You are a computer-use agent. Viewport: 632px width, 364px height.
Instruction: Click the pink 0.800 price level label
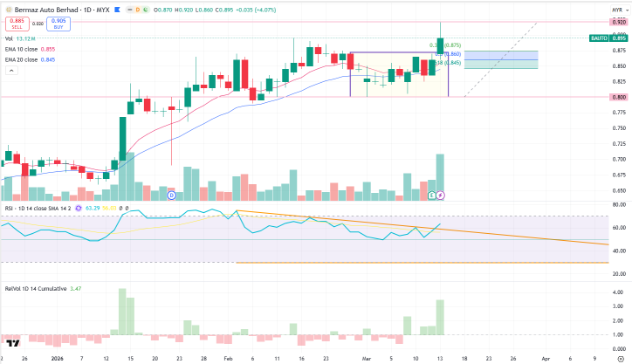coord(619,97)
